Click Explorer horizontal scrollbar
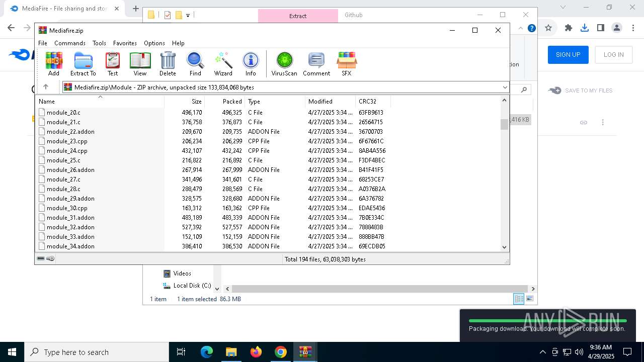The height and width of the screenshot is (362, 644). tap(380, 289)
